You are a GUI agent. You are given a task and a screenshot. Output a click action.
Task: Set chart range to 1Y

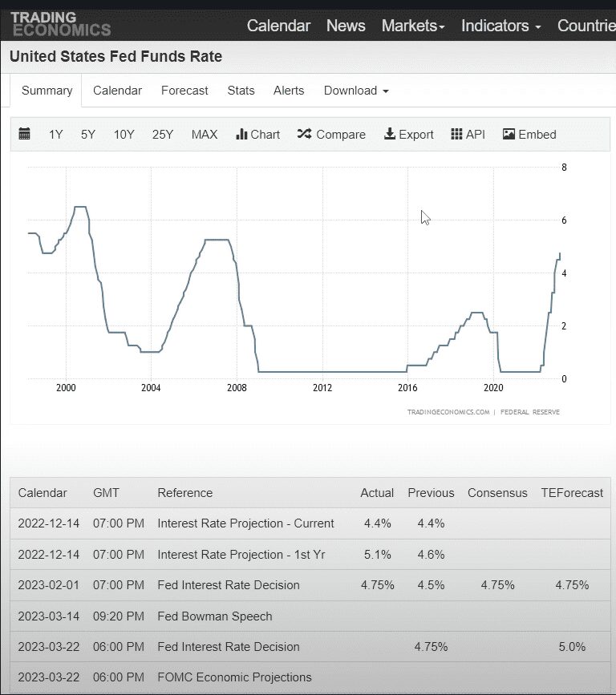coord(55,135)
